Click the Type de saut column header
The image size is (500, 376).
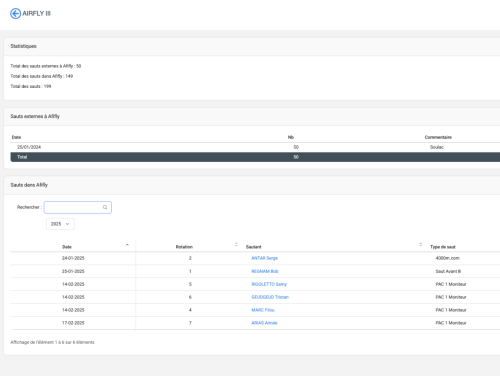tap(443, 247)
